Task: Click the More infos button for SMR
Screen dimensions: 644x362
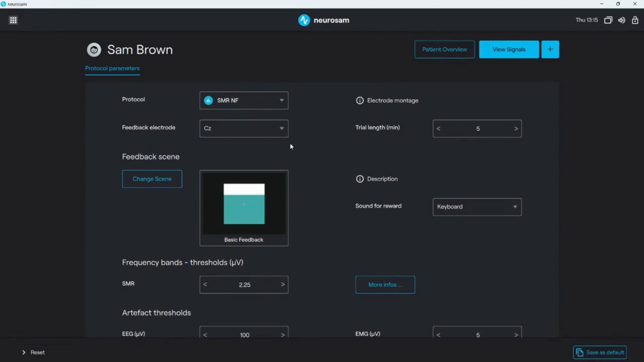Action: (x=385, y=285)
